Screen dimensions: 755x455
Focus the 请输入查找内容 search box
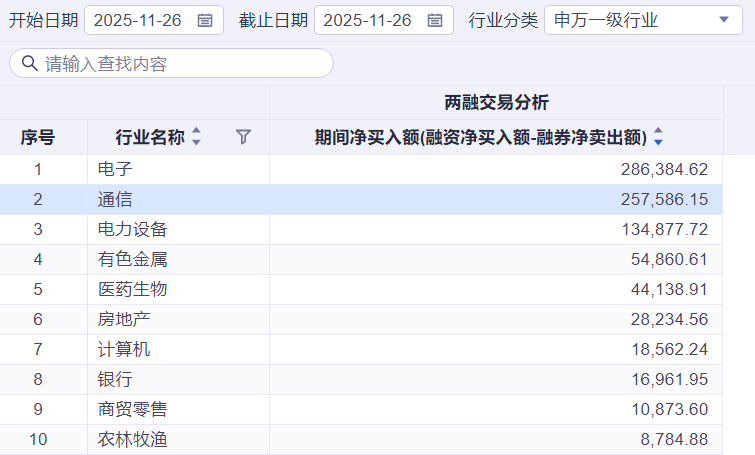tap(171, 63)
